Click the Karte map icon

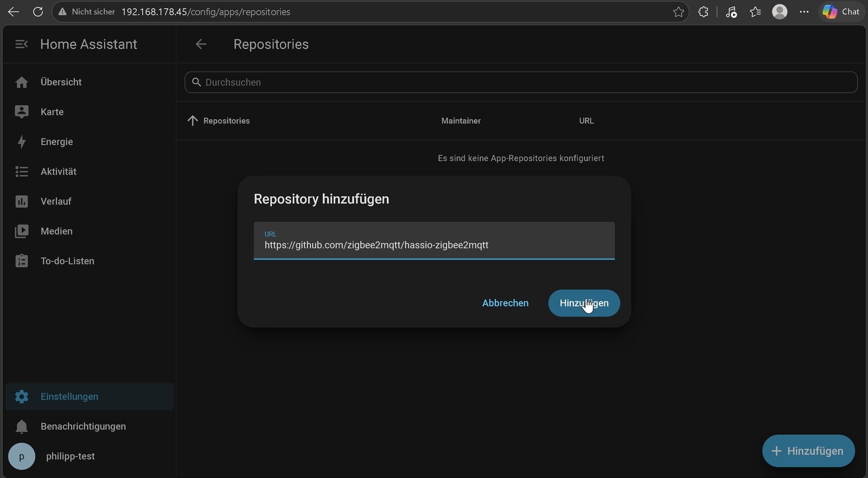click(x=22, y=112)
